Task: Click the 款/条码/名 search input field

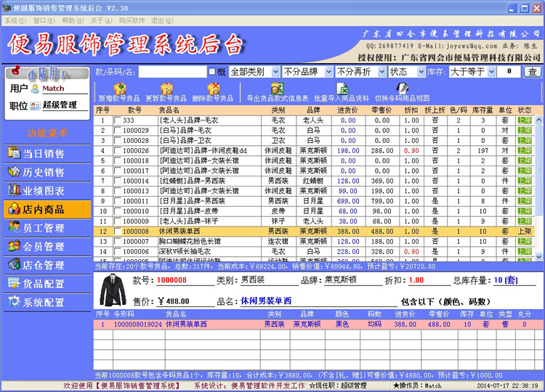Action: click(x=172, y=72)
